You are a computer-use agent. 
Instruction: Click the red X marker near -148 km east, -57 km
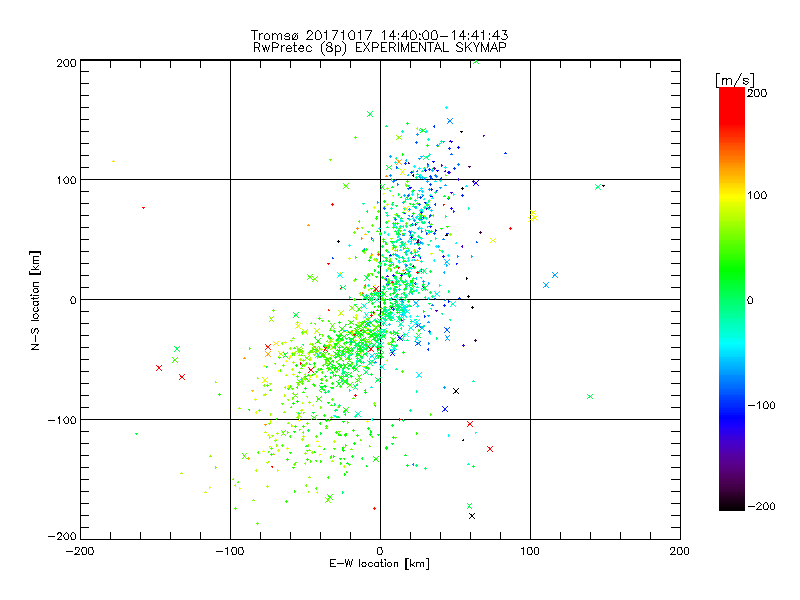[159, 368]
